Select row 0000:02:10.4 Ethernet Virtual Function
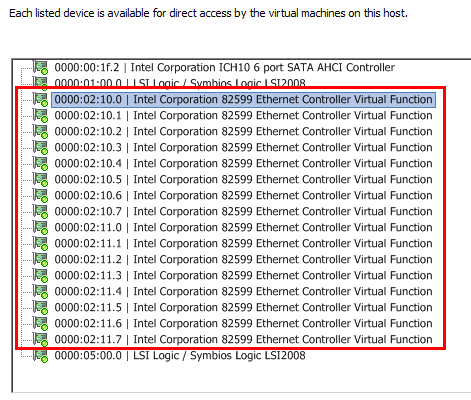This screenshot has width=471, height=400. 243,163
